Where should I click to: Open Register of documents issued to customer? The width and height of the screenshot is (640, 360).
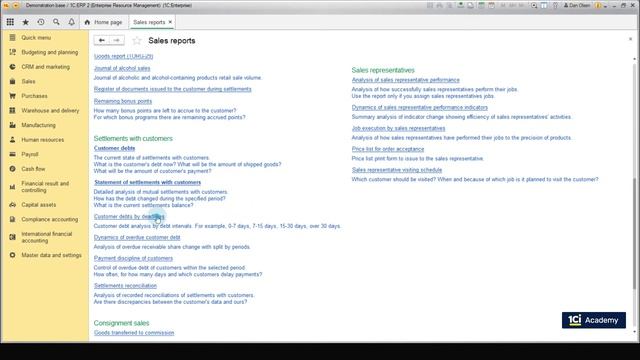(x=173, y=89)
